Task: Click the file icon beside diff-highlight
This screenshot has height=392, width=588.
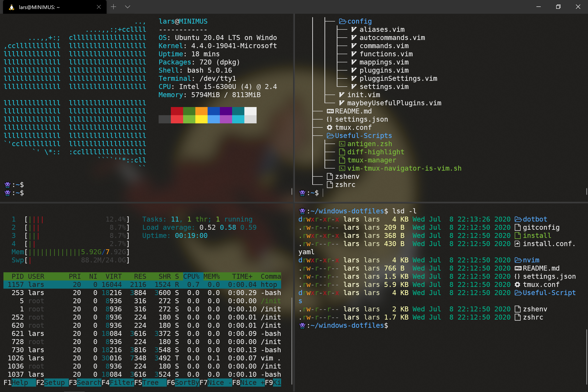Action: (342, 152)
